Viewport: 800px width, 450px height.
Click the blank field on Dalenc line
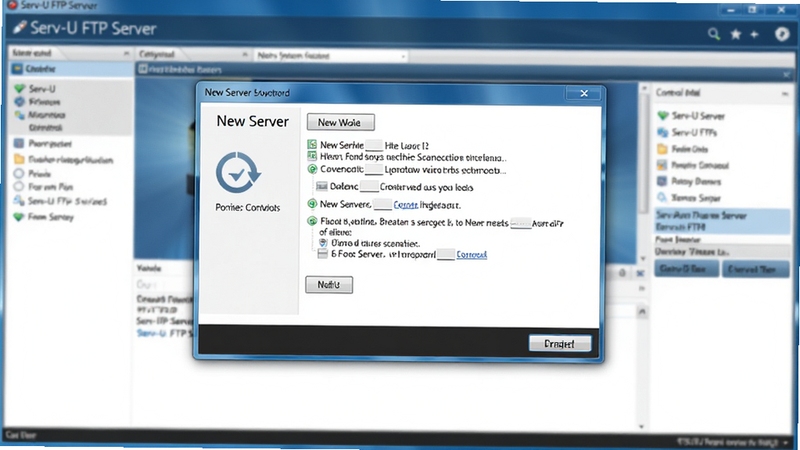[369, 187]
